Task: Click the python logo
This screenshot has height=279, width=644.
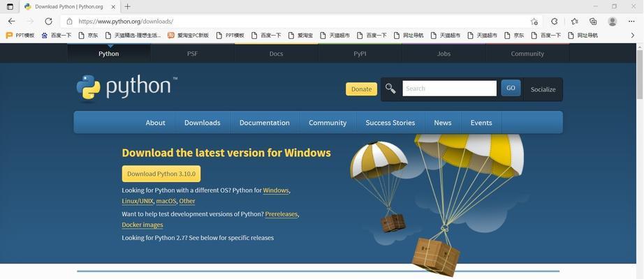Action: 126,87
